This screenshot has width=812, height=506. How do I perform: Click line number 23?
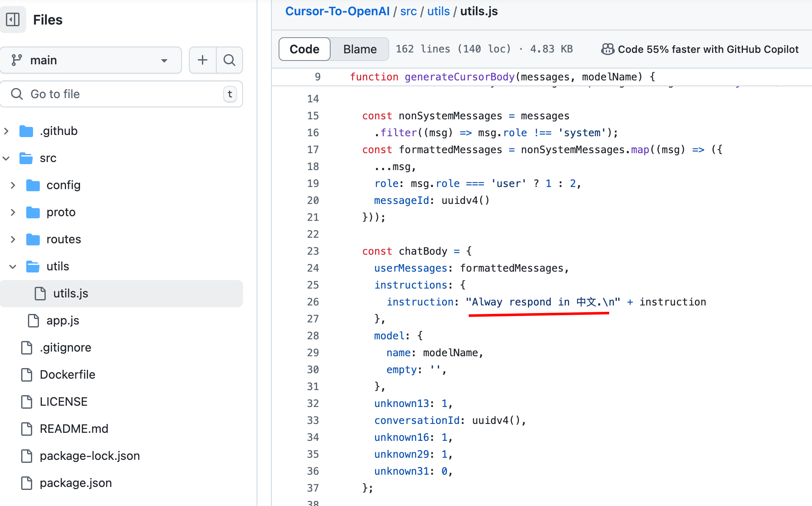313,251
